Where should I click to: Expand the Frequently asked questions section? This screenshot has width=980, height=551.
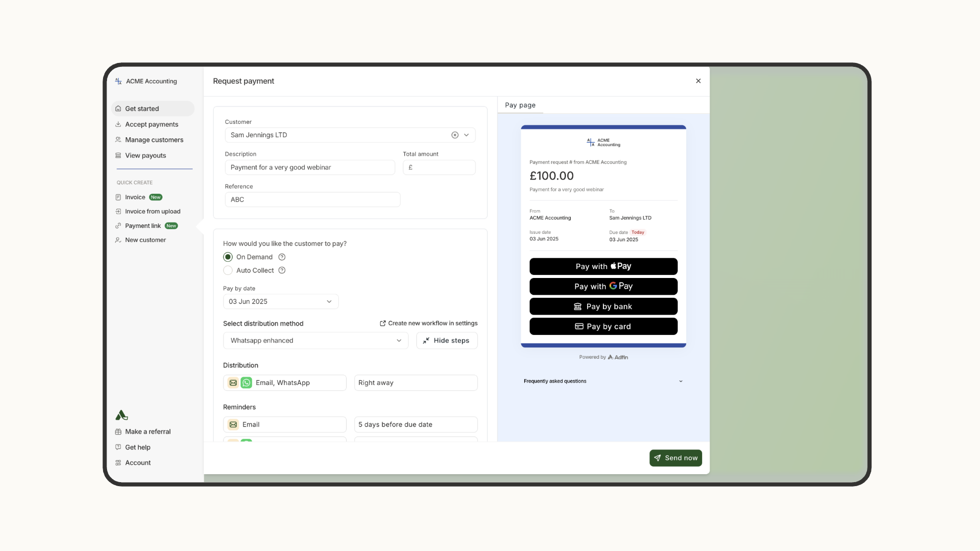681,381
